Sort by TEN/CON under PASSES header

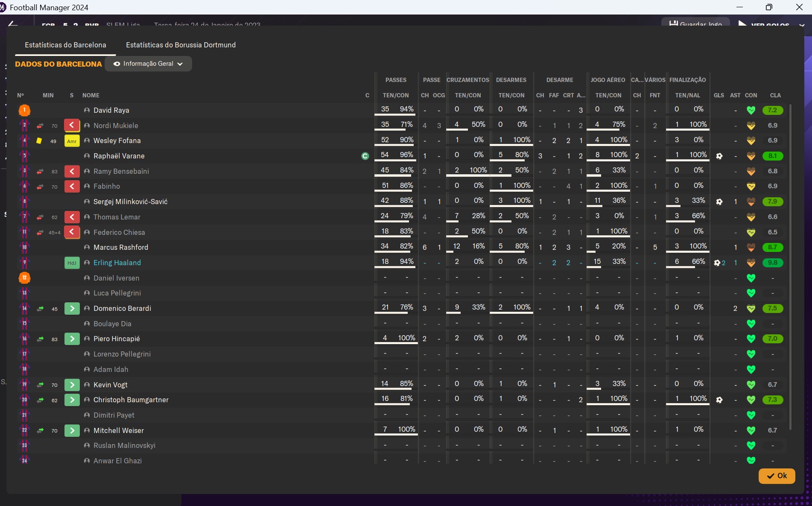[x=396, y=95]
